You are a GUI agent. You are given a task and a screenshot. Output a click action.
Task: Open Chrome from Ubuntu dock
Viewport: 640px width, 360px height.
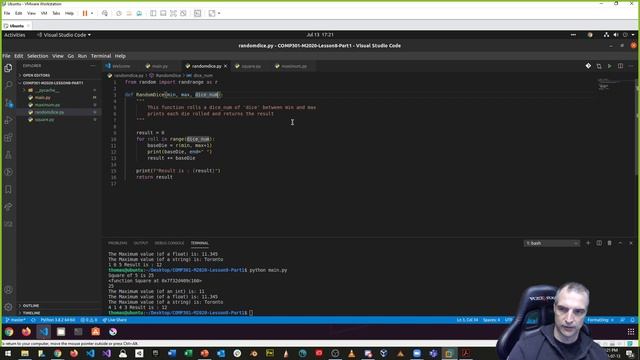pos(9,332)
